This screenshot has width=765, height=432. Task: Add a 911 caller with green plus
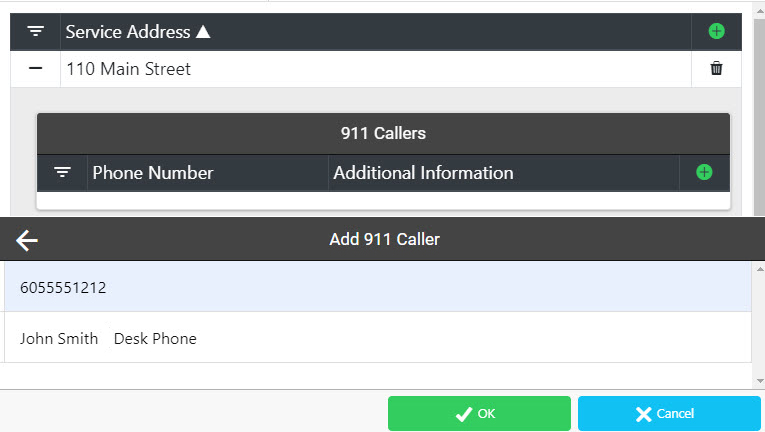(x=704, y=172)
